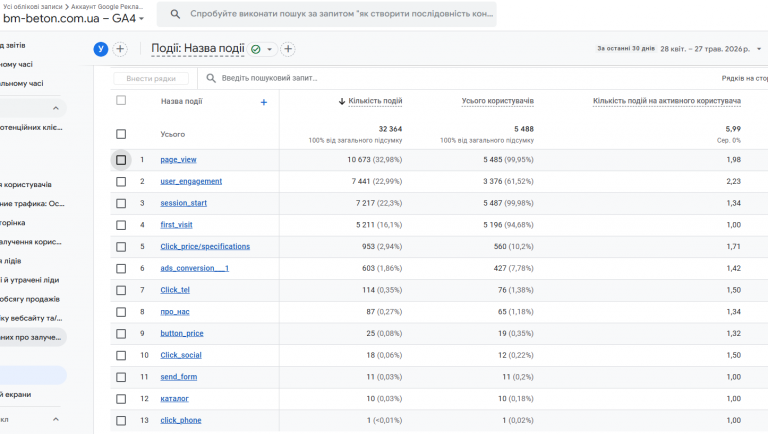Select the page_view row checkbox

(121, 160)
